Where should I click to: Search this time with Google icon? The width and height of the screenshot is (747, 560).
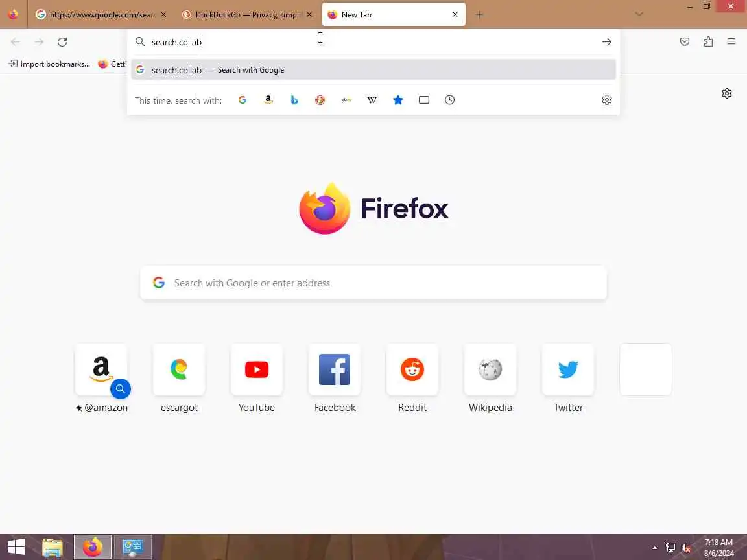pyautogui.click(x=243, y=100)
